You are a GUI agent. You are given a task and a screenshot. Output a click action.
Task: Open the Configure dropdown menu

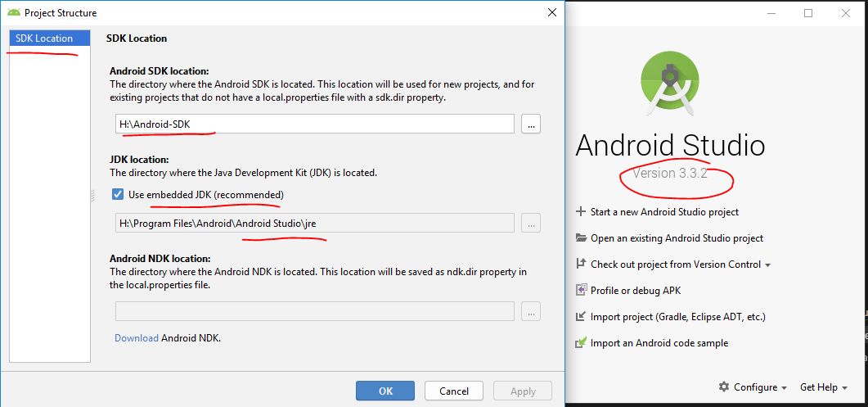(x=759, y=387)
